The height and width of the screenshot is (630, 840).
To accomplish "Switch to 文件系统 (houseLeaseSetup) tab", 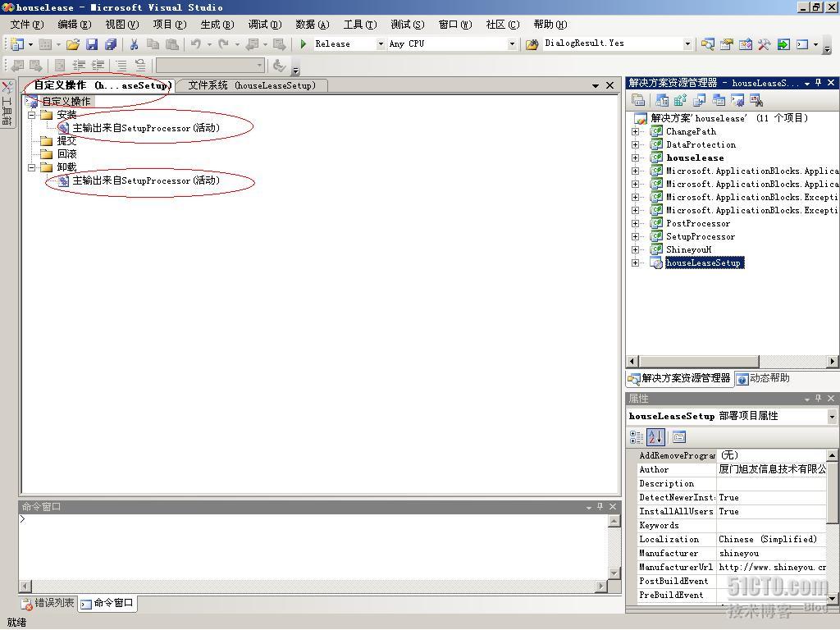I will tap(252, 85).
